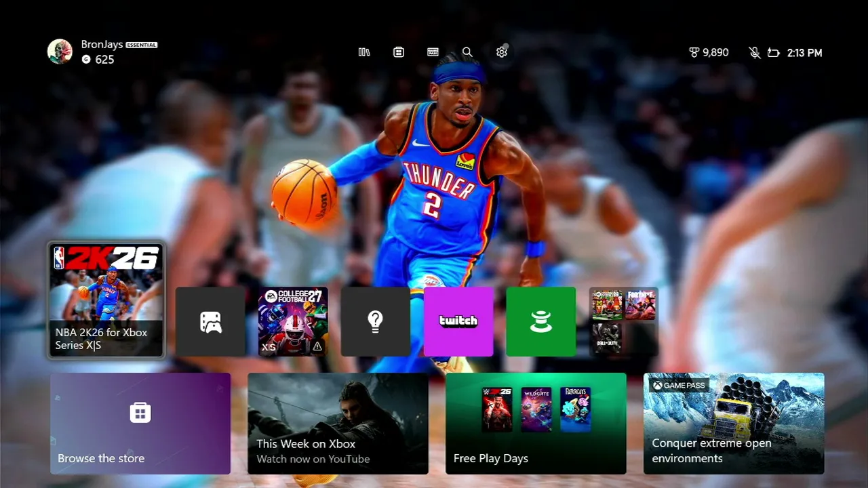Image resolution: width=868 pixels, height=488 pixels.
Task: Click the gamerscore G icon
Action: tap(86, 60)
